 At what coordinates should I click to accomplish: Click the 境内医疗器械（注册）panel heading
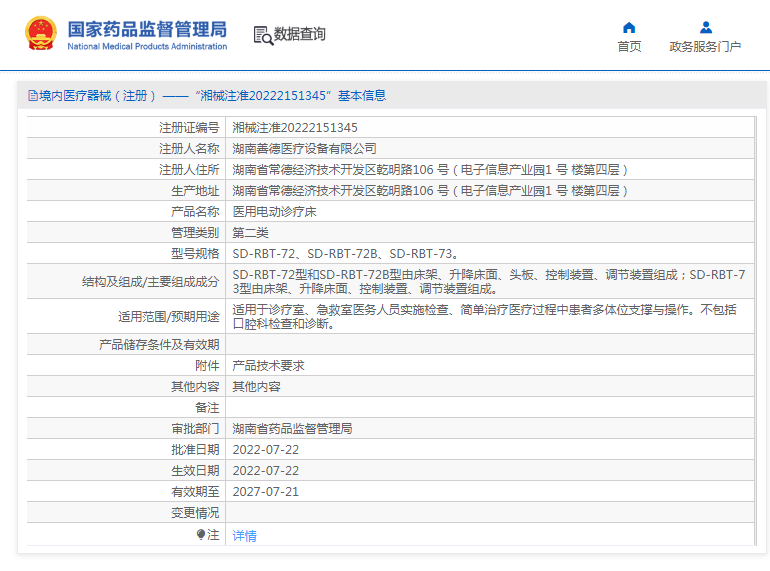click(x=92, y=96)
